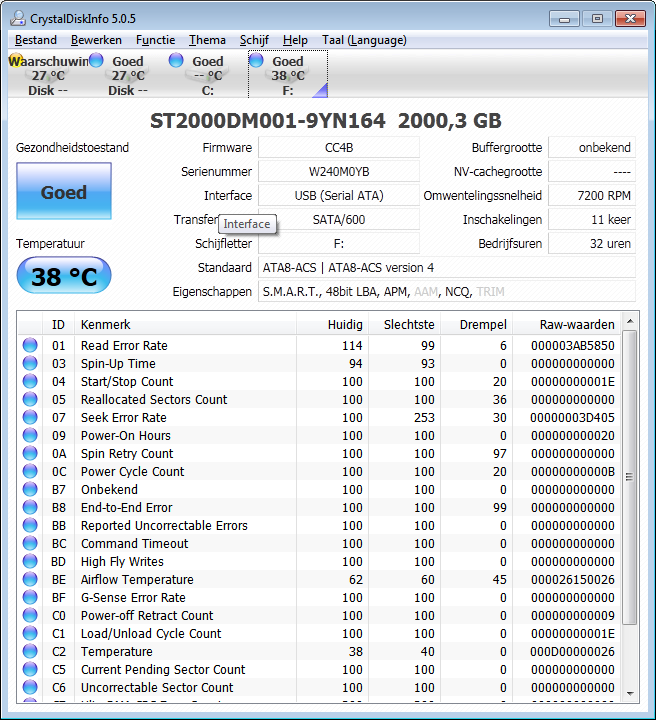The height and width of the screenshot is (720, 656).
Task: Select the second disk tab Goed 27 °C
Action: click(128, 75)
